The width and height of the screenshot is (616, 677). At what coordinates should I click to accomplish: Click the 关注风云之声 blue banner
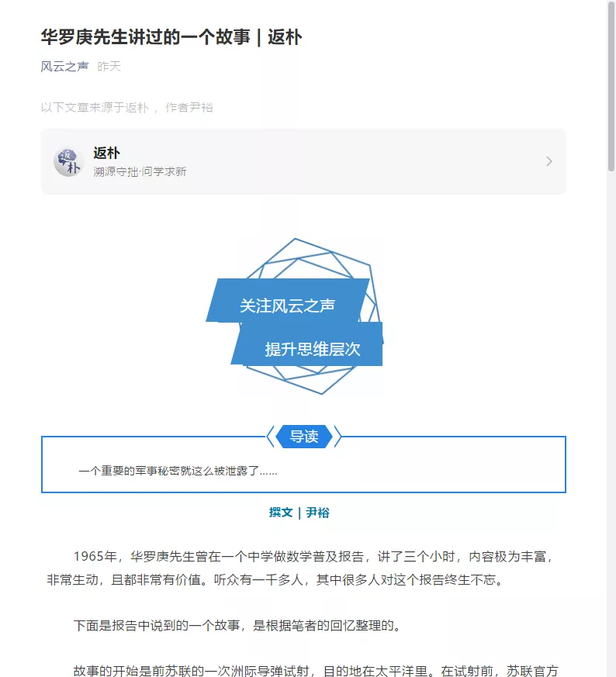pos(287,306)
